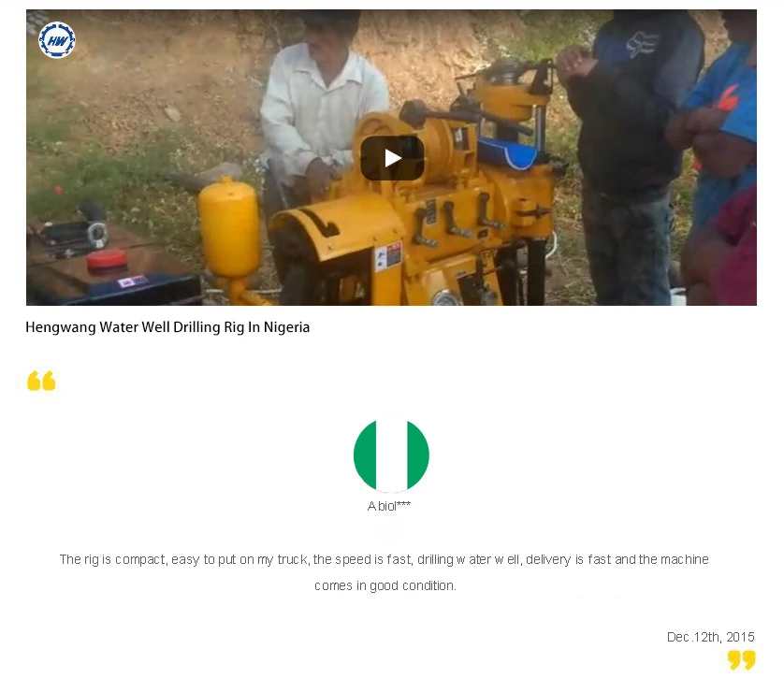Image resolution: width=784 pixels, height=678 pixels.
Task: Click the review date Dec.12th, 2015
Action: 710,637
